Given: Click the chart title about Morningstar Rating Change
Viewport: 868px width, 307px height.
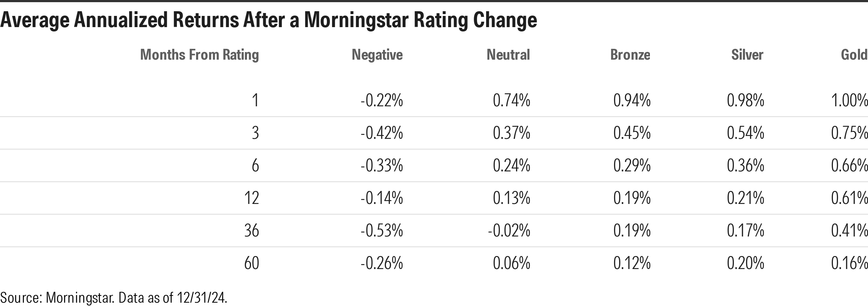Looking at the screenshot, I should pyautogui.click(x=268, y=20).
